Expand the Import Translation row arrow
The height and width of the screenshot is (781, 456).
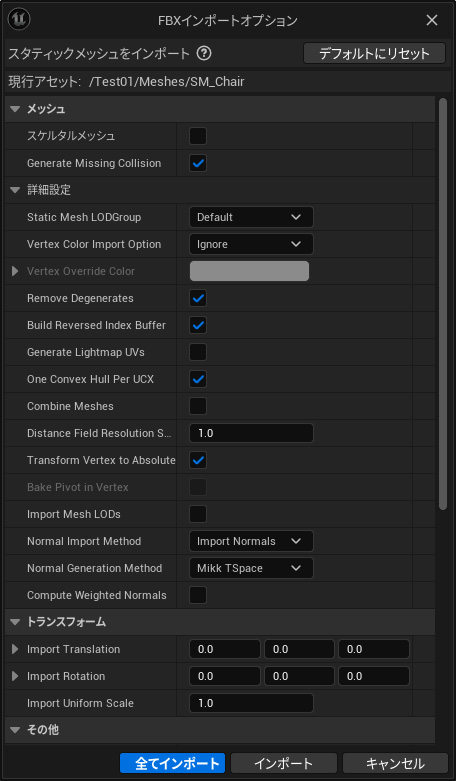pyautogui.click(x=15, y=649)
